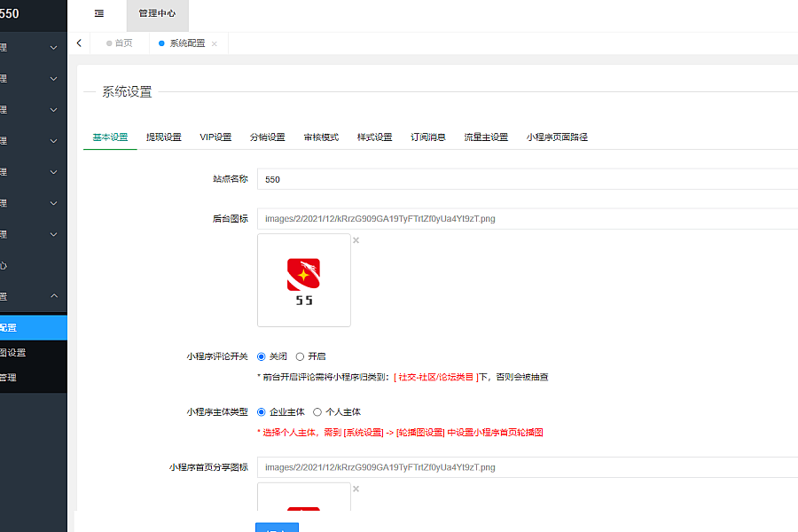
Task: Choose 企业主体 as 小程序主体类型
Action: tap(262, 411)
